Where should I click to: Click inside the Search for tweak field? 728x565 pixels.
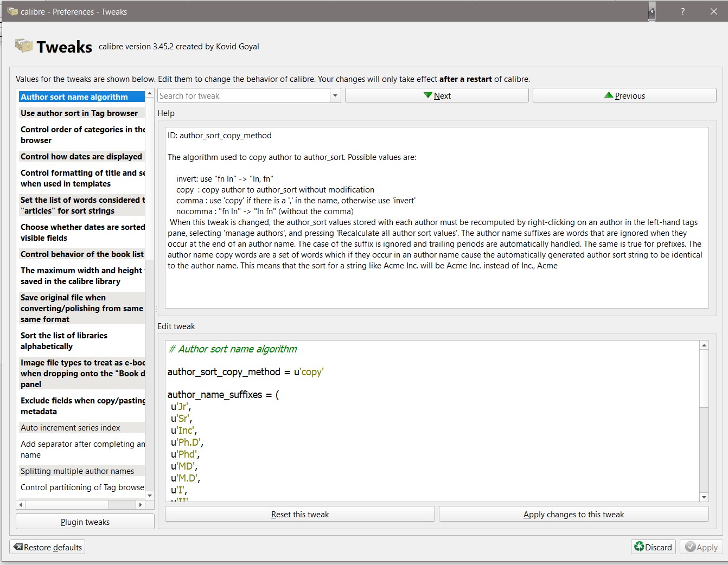click(x=244, y=95)
